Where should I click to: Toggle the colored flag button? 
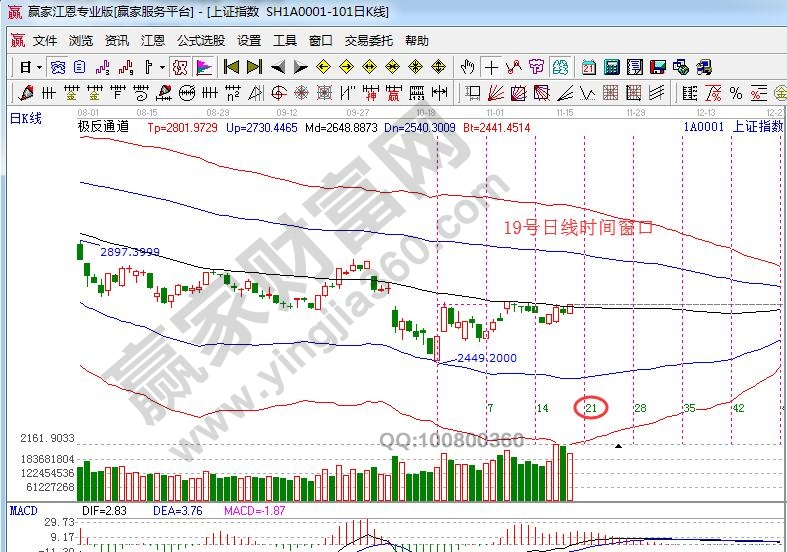[204, 67]
